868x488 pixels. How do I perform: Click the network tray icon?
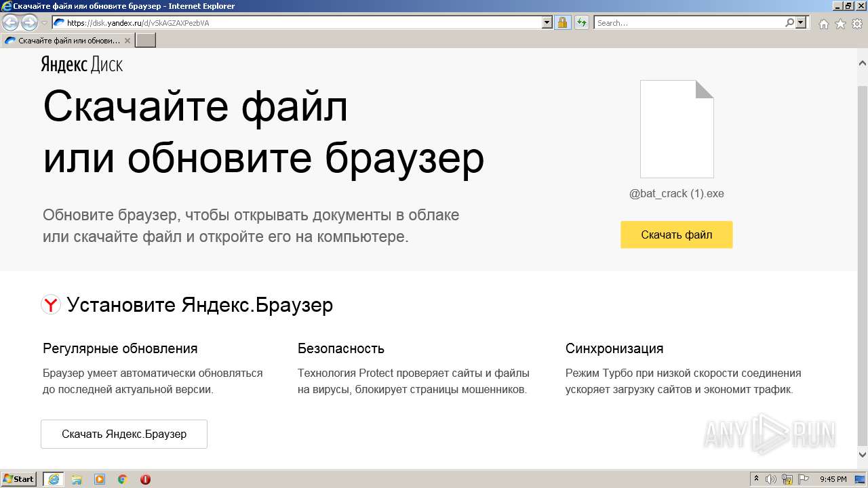tap(787, 479)
